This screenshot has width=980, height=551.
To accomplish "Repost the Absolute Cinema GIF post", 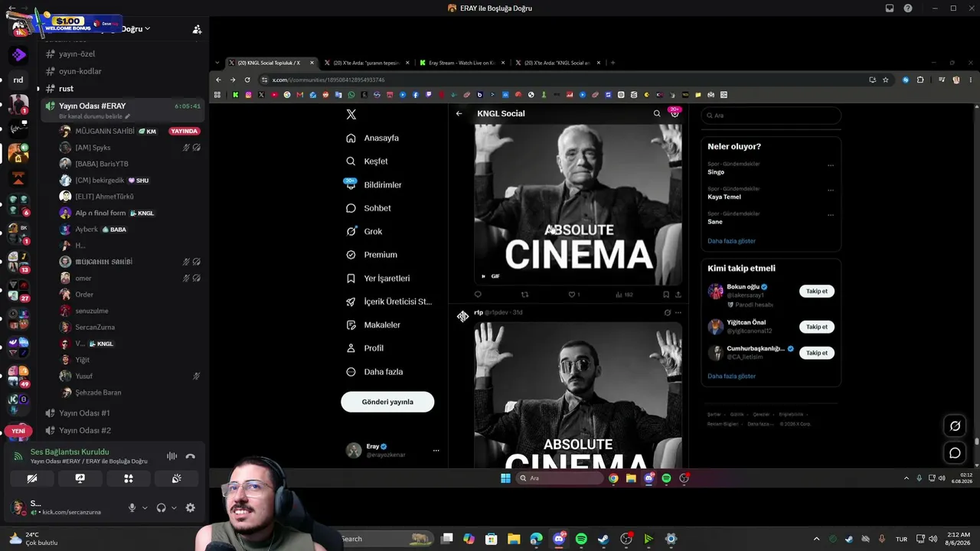I will (x=524, y=295).
